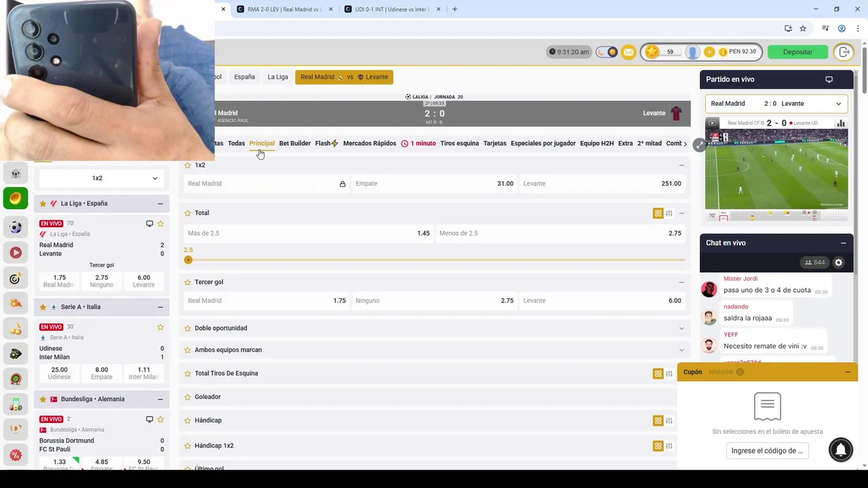Image resolution: width=868 pixels, height=488 pixels.
Task: Toggle favorite star on Total market
Action: click(188, 213)
